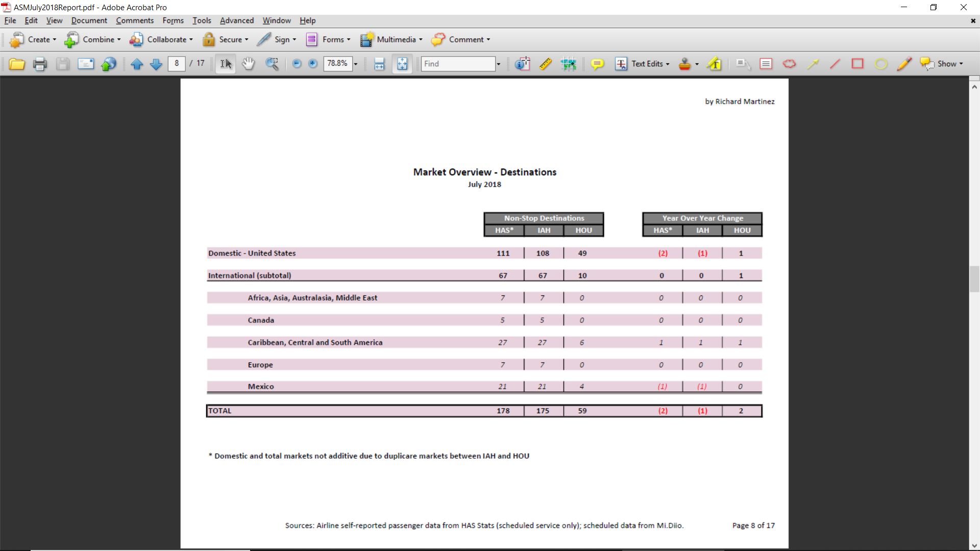This screenshot has height=551, width=980.
Task: Click the Find search field
Action: (x=458, y=64)
